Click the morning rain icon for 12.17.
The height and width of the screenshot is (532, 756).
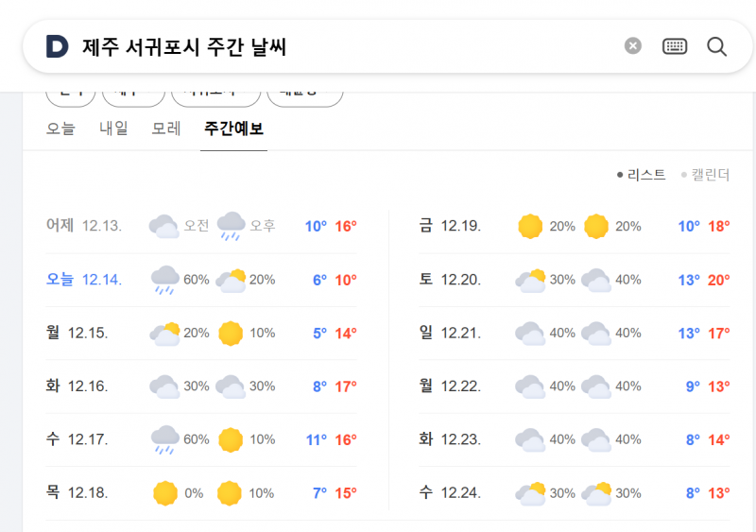[164, 440]
